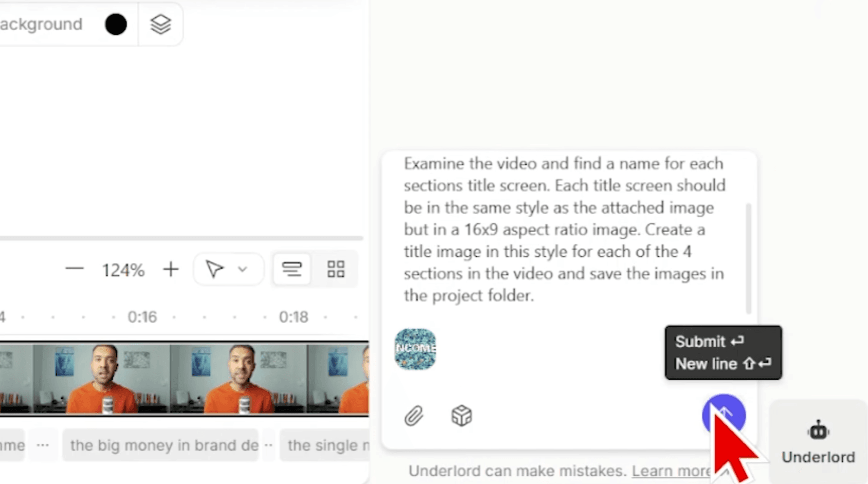The height and width of the screenshot is (484, 868).
Task: Zoom out with the minus button
Action: pos(75,269)
